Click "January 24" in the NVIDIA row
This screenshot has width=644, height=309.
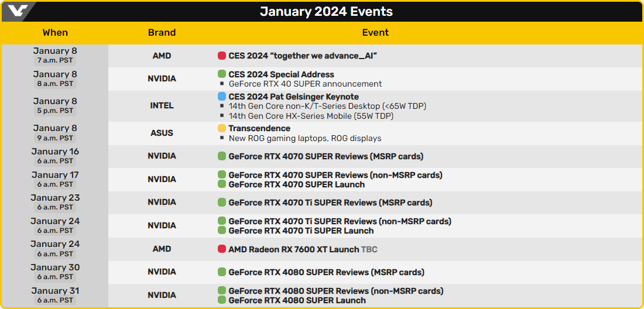(x=55, y=221)
